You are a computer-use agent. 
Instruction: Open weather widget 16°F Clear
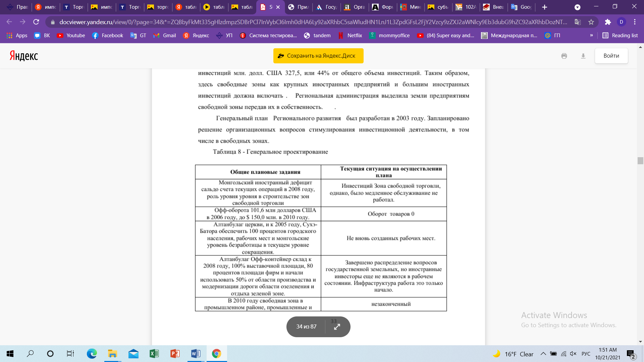pos(513,354)
